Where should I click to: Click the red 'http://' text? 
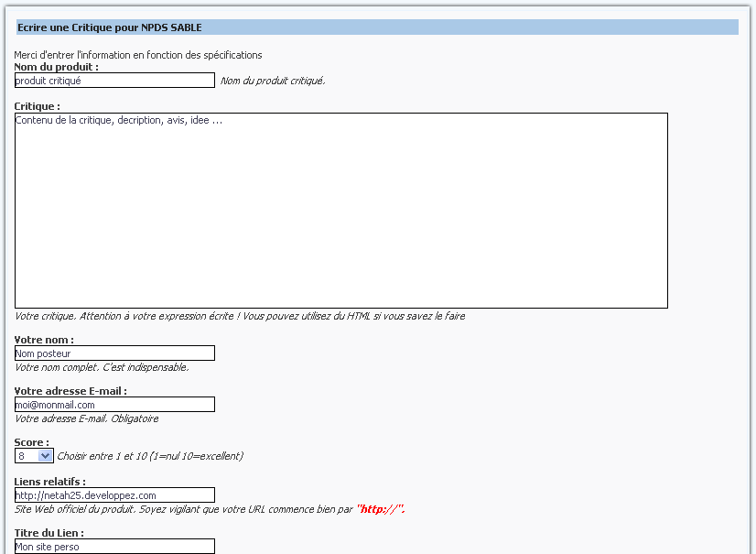coord(381,509)
